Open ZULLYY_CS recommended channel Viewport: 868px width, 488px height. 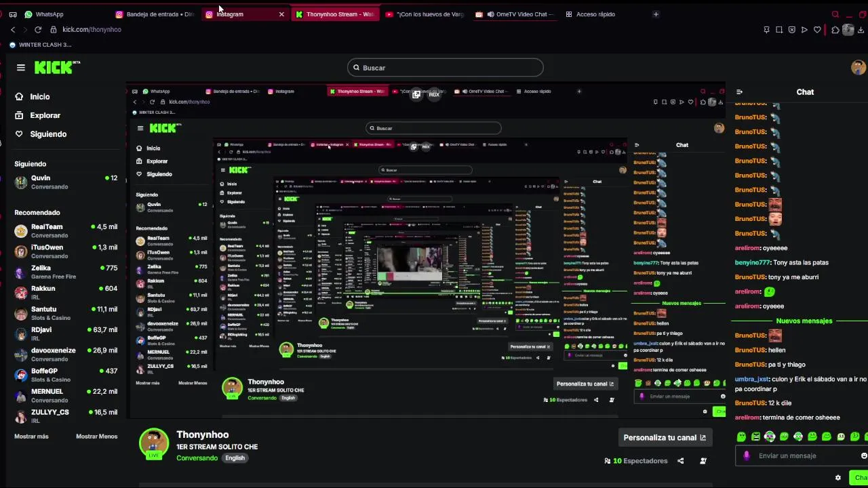click(x=66, y=416)
